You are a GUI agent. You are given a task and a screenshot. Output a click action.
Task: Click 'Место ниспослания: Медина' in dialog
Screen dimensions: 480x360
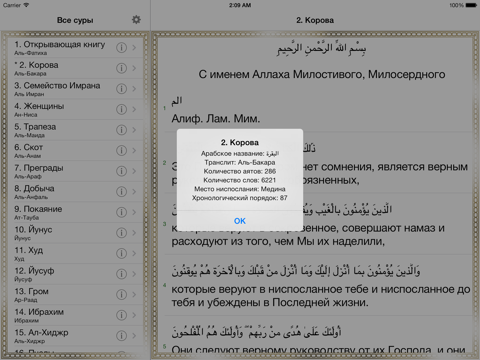pyautogui.click(x=240, y=189)
